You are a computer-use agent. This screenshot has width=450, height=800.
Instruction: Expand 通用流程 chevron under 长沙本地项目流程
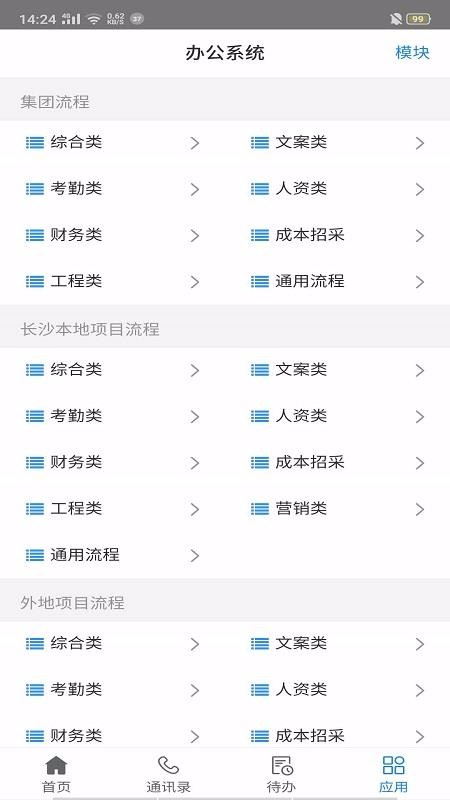click(195, 556)
